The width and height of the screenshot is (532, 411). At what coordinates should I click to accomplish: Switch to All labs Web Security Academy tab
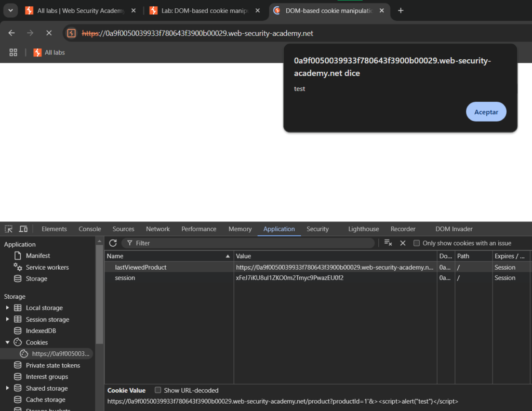click(81, 11)
